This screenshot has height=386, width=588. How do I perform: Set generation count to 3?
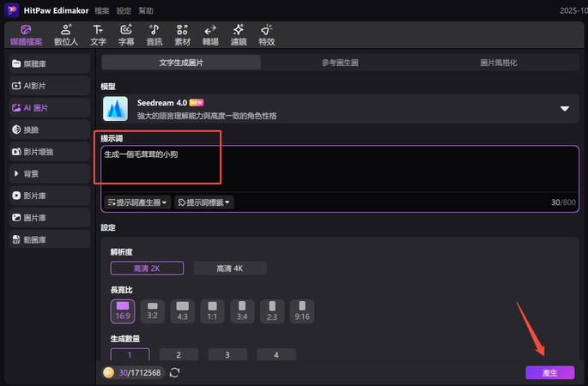tap(227, 354)
